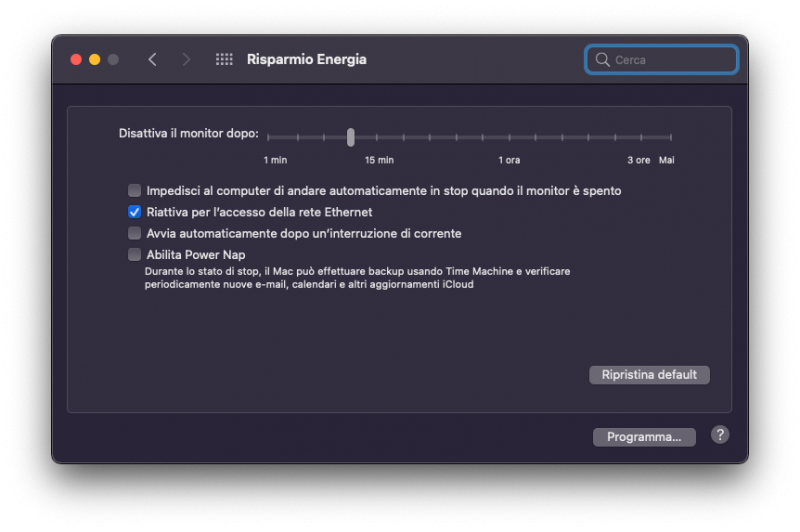Open help with the question mark button
This screenshot has width=800, height=532.
pos(720,435)
